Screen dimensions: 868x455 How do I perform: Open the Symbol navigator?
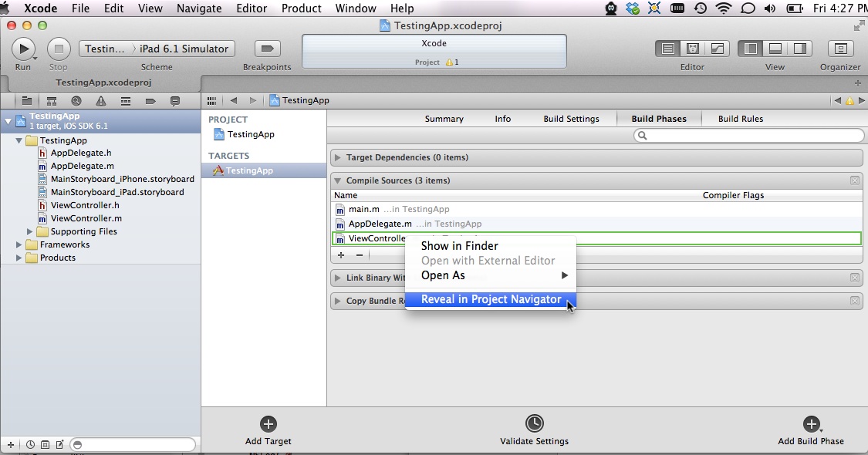(51, 100)
